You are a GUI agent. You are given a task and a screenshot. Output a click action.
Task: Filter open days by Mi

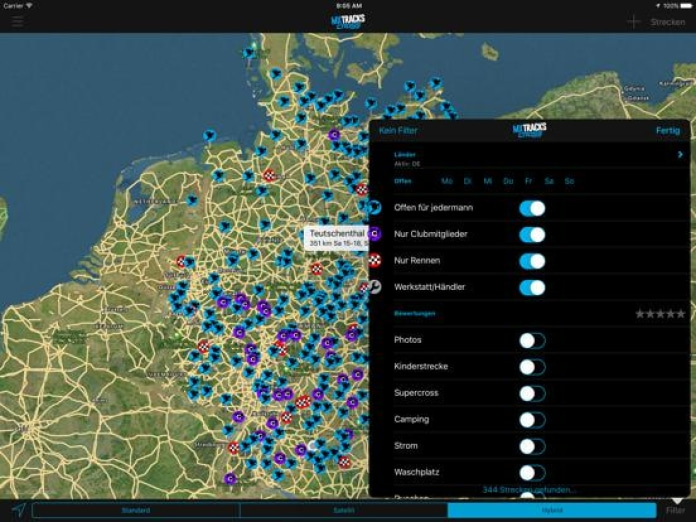coord(487,181)
